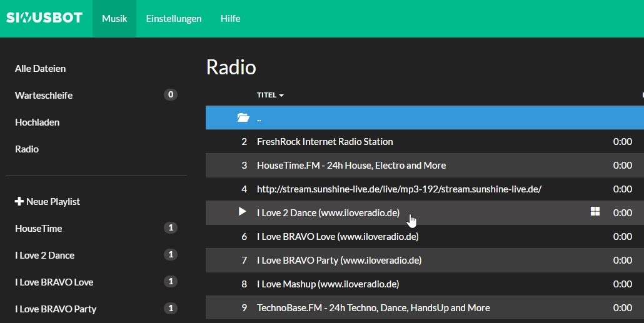The height and width of the screenshot is (323, 644).
Task: Click the grid icon on I Love 2 Dance row
Action: coord(595,212)
